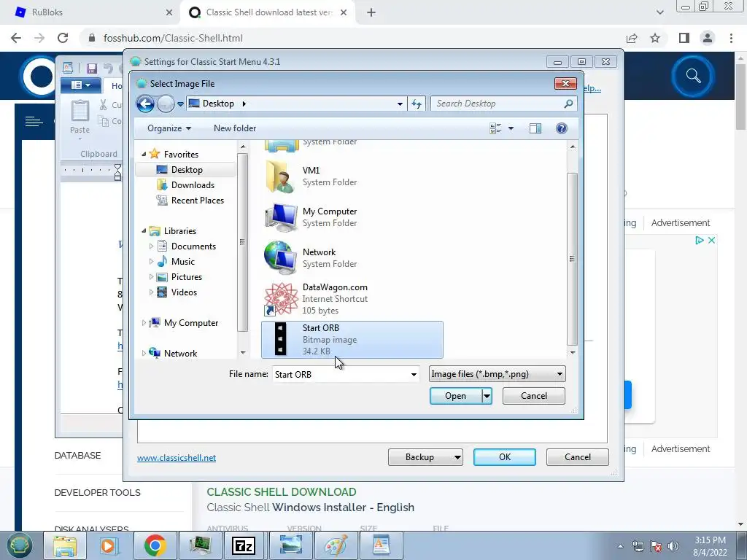The image size is (747, 560).
Task: Open Paint from the taskbar
Action: tap(336, 545)
